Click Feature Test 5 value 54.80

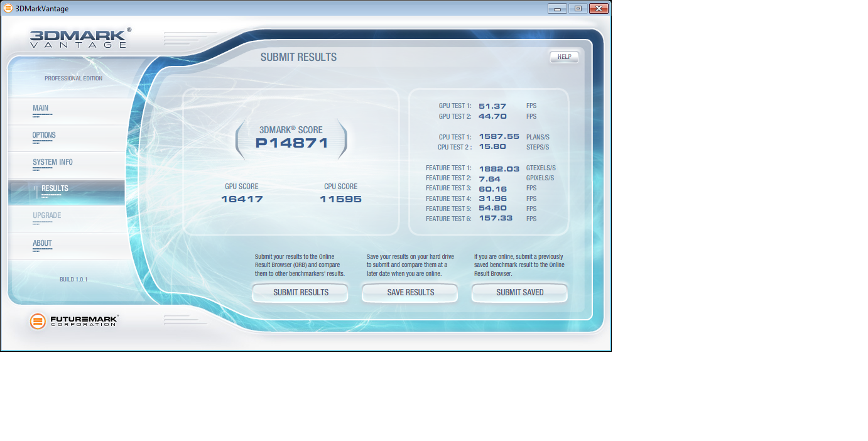tap(492, 209)
